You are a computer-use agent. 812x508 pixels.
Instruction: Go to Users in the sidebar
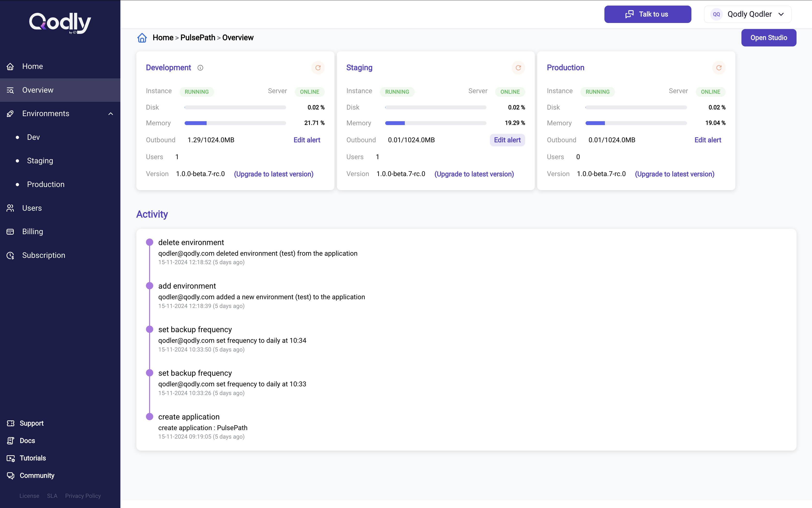point(60,208)
